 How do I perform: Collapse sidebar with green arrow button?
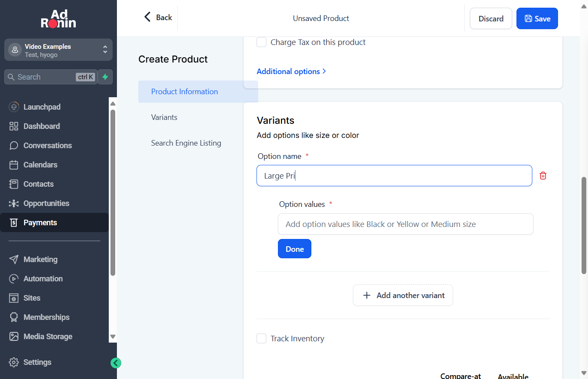pos(116,363)
